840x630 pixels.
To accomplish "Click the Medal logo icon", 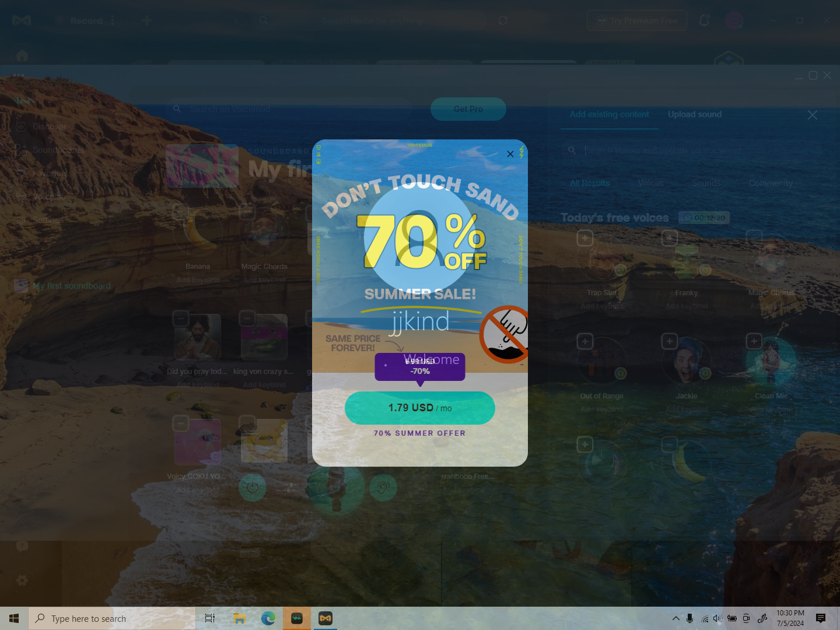I will (22, 21).
